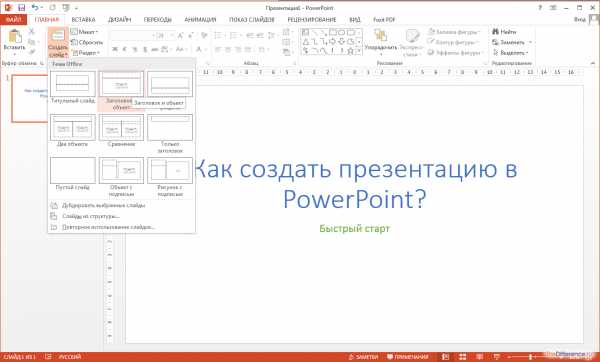
Task: Click the Redo icon in the quick access toolbar
Action: click(x=52, y=8)
